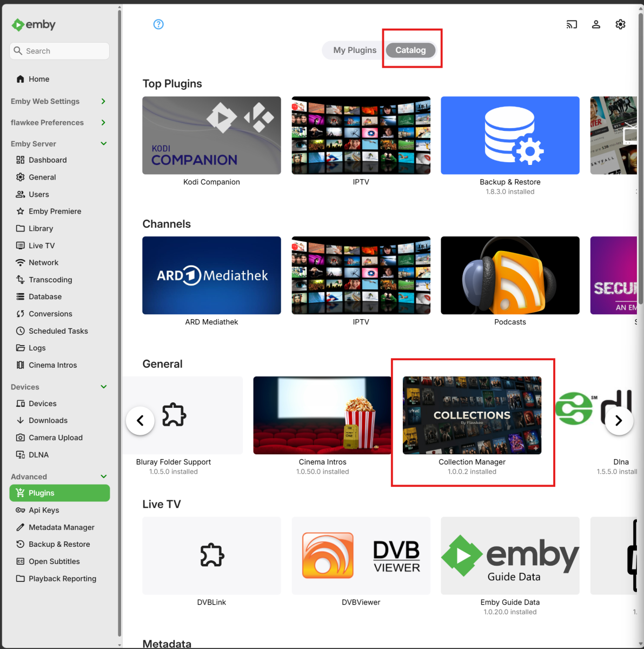Screen dimensions: 644x649
Task: Open the Network sidebar item
Action: click(59, 263)
